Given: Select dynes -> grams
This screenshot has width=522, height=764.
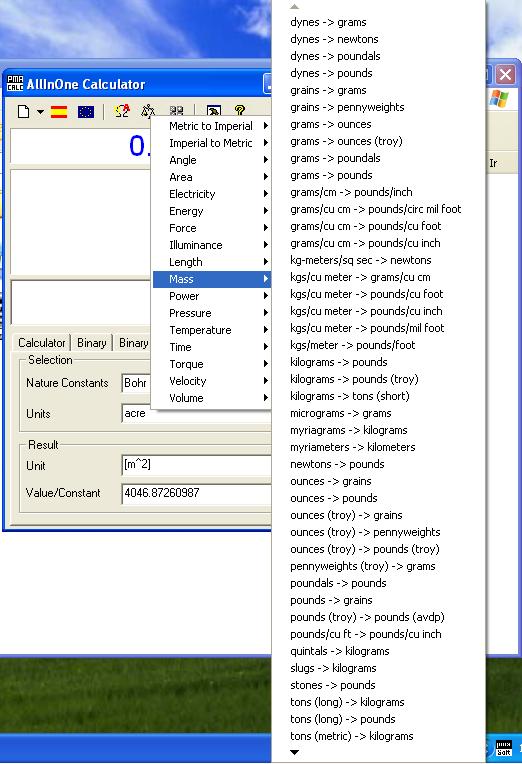Looking at the screenshot, I should [378, 22].
